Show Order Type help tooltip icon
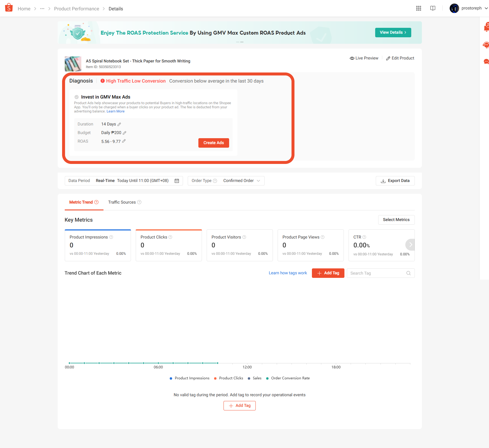 [215, 181]
